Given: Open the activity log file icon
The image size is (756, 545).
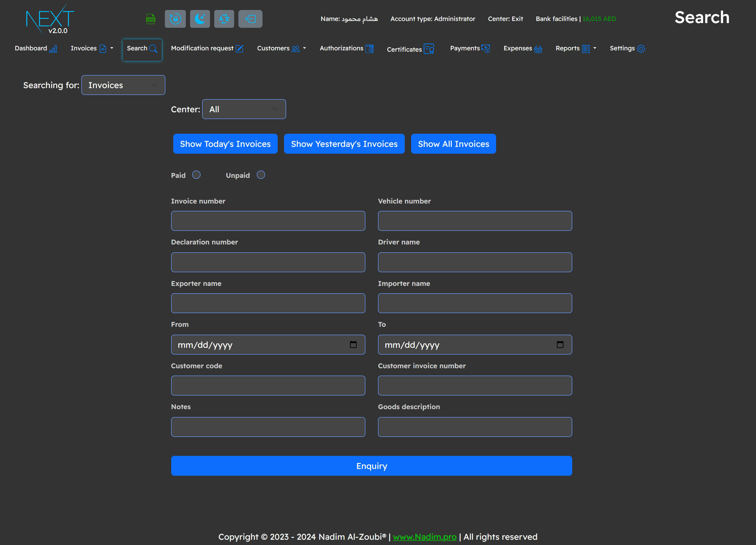Looking at the screenshot, I should point(151,19).
